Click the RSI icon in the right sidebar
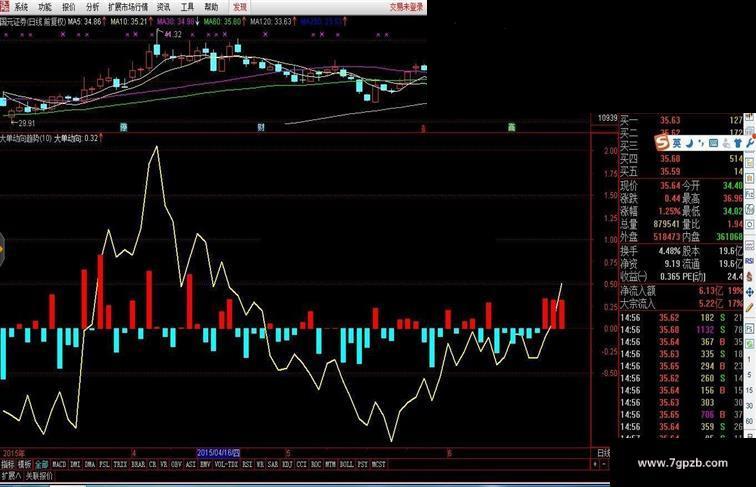This screenshot has height=487, width=756. [x=750, y=260]
